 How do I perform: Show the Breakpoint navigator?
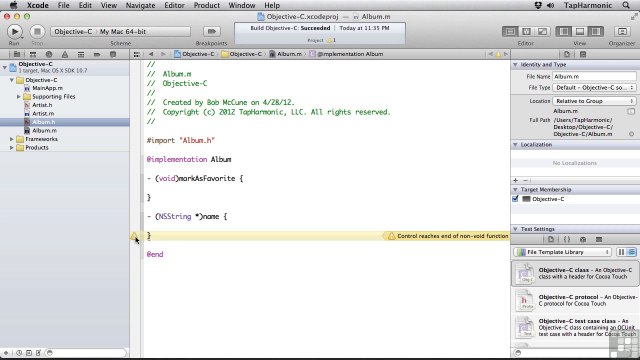click(x=97, y=54)
